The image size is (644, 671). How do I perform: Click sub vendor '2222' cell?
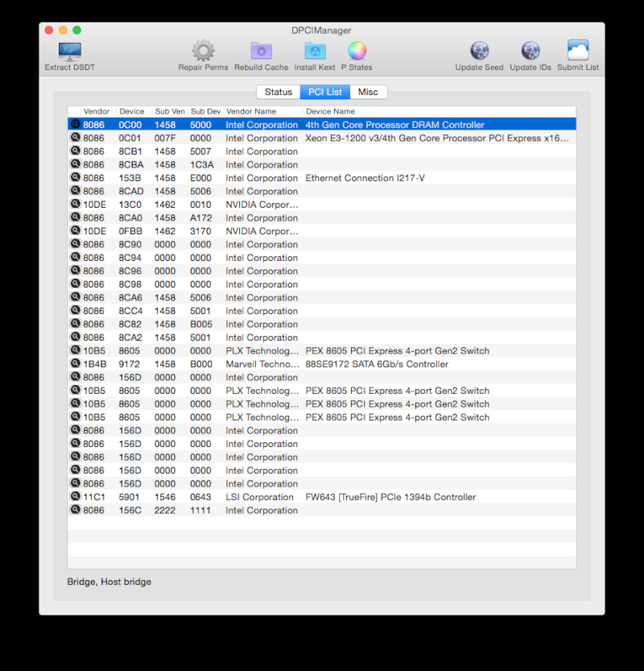[165, 511]
